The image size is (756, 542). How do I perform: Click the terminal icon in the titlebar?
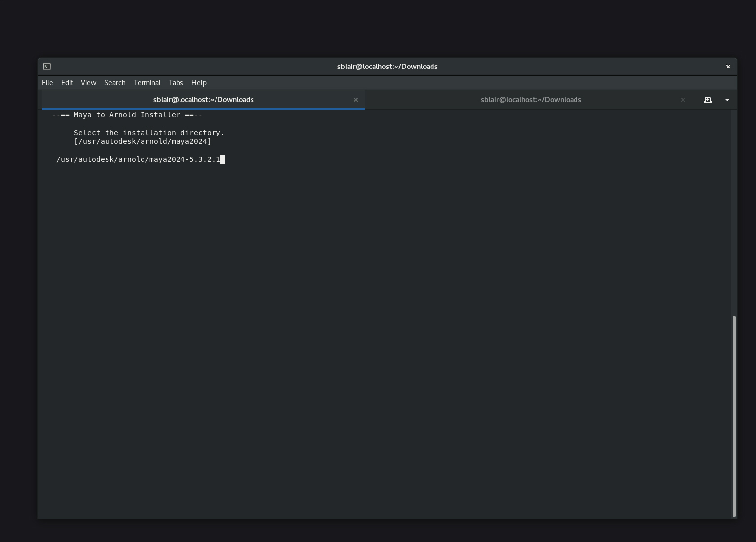(x=46, y=66)
